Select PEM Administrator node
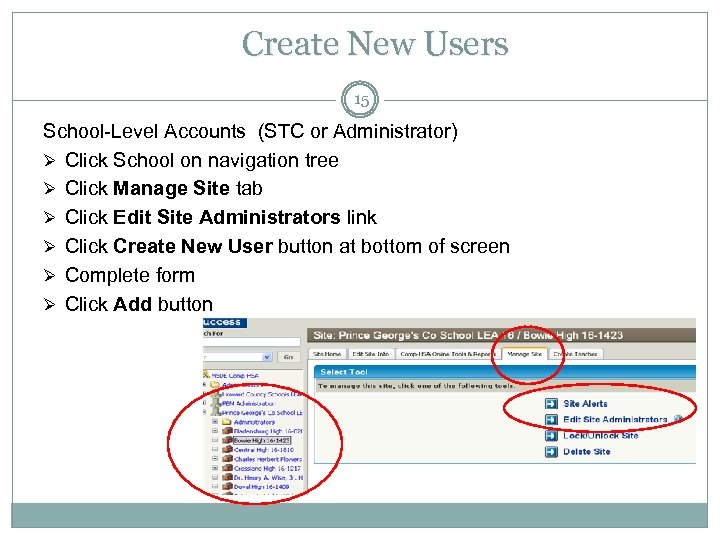 pyautogui.click(x=248, y=403)
